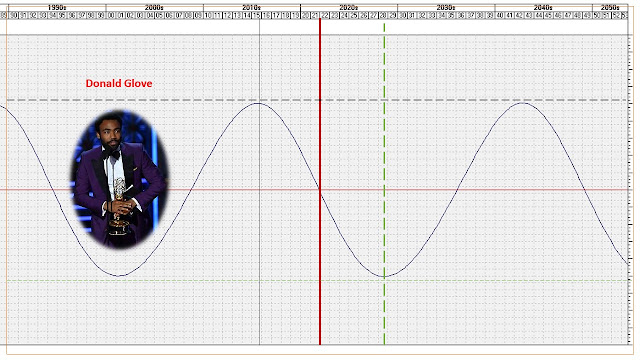
Task: Click year cell 95 in the timeline
Action: [62, 16]
